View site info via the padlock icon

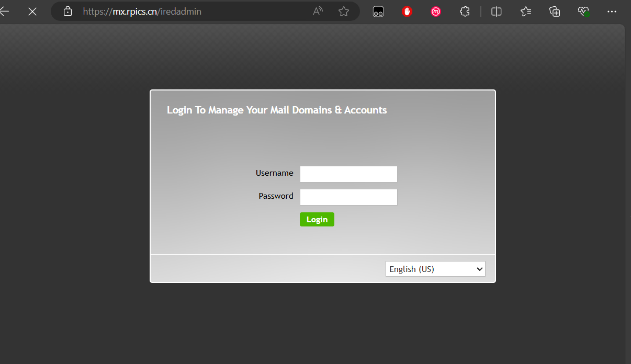coord(67,12)
